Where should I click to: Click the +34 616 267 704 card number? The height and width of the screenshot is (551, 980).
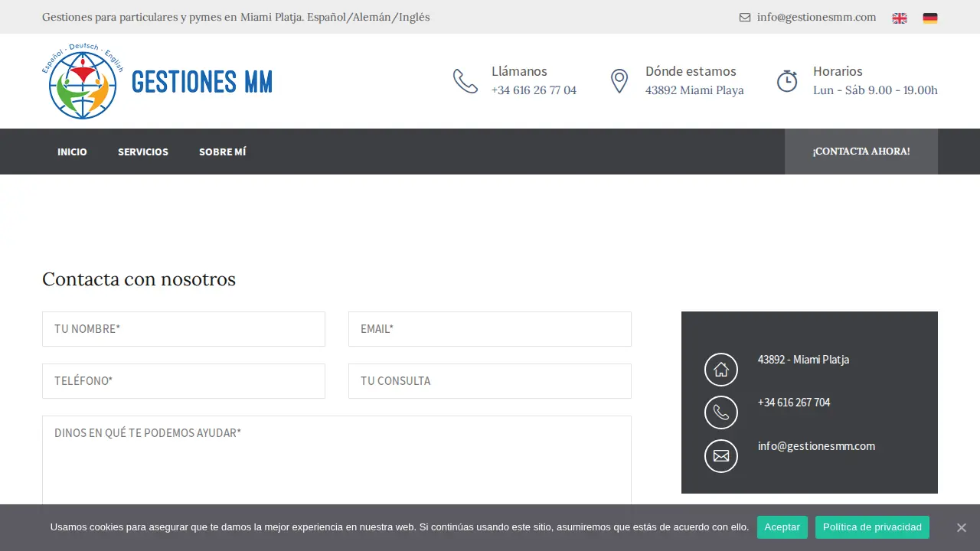point(794,403)
